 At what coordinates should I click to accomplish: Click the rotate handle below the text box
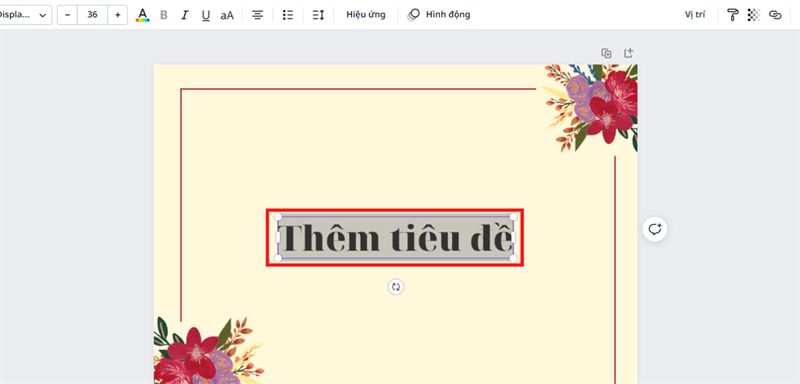pos(395,287)
